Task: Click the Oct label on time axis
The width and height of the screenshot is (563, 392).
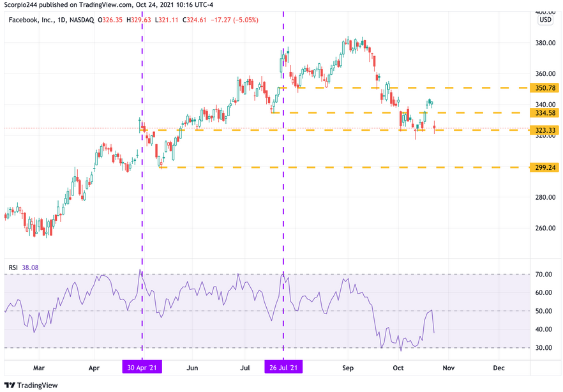Action: 398,368
